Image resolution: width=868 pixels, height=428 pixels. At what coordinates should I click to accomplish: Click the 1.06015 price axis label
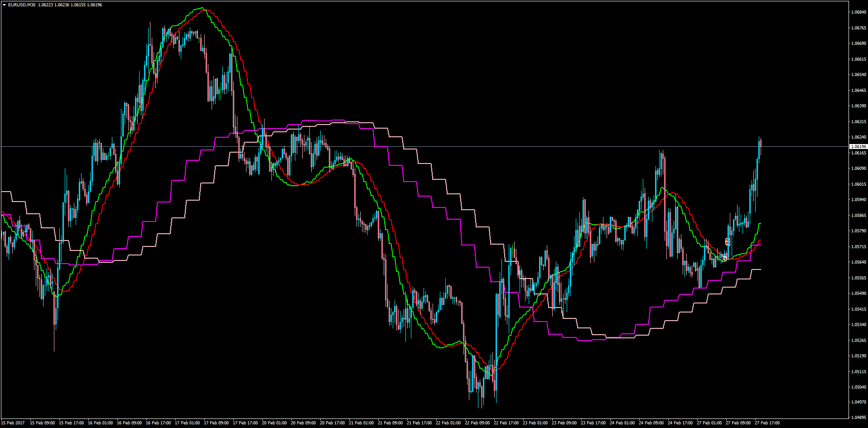tap(858, 184)
